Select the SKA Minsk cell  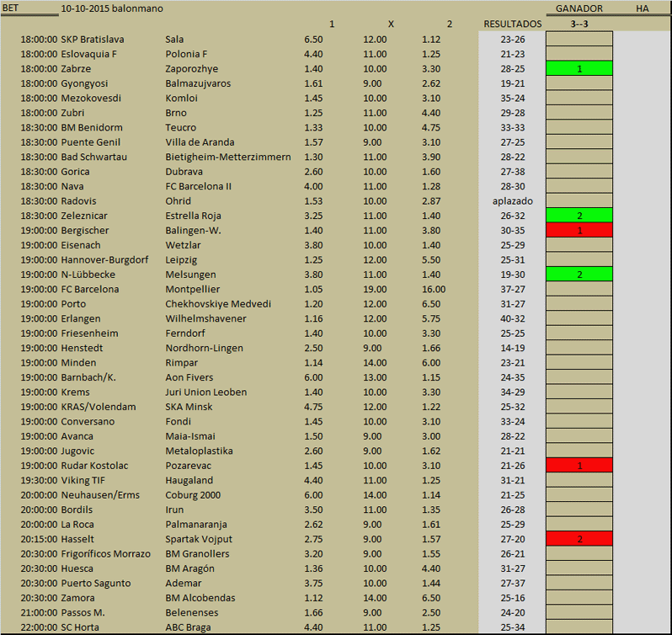pyautogui.click(x=189, y=407)
